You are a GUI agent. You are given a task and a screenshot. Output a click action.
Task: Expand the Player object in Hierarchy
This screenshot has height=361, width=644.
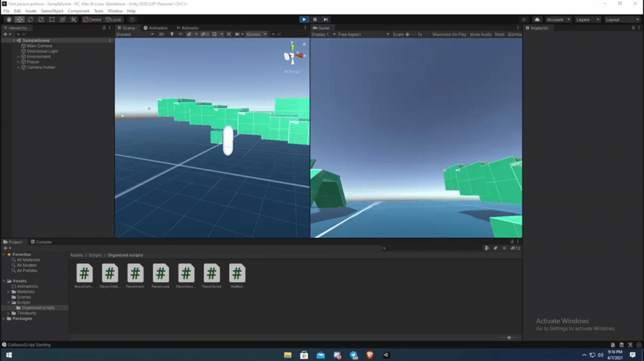pyautogui.click(x=19, y=62)
